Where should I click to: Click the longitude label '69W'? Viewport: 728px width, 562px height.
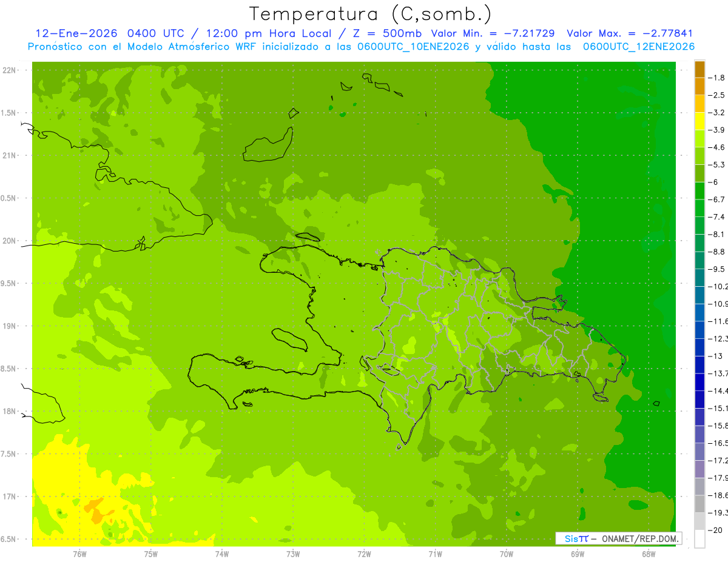click(577, 554)
